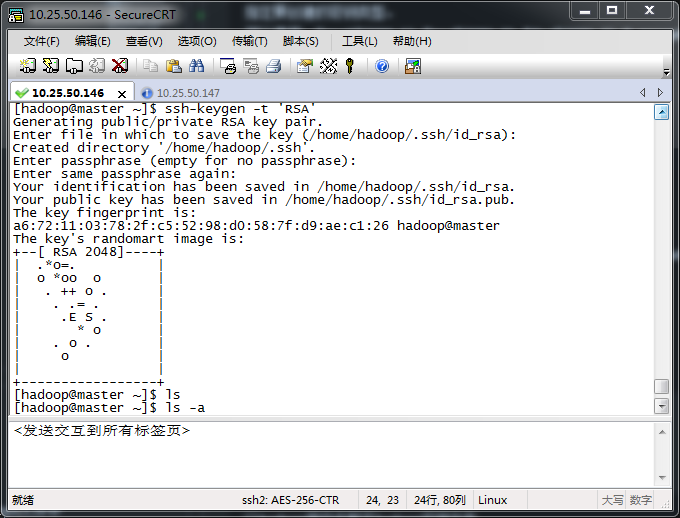
Task: Click the blue Help question mark icon
Action: pyautogui.click(x=381, y=66)
